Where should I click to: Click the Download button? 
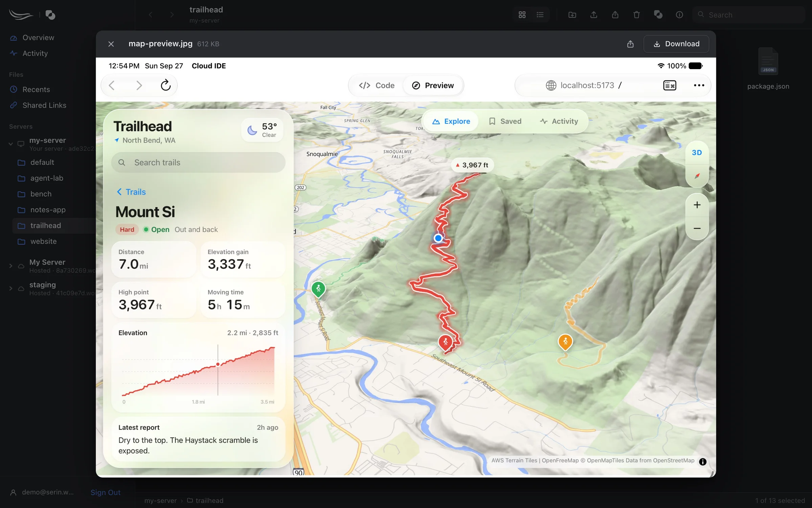pos(676,44)
